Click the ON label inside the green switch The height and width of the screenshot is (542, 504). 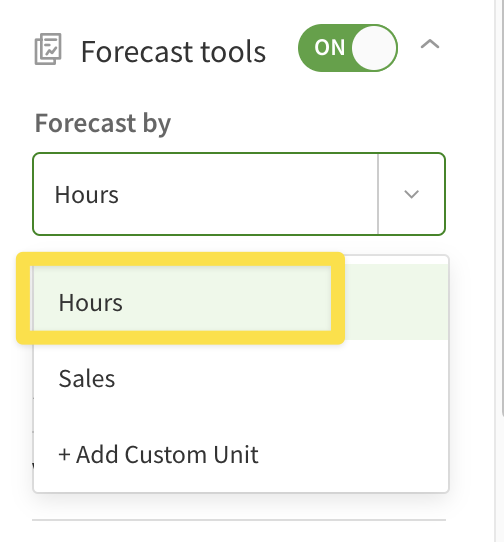point(329,48)
